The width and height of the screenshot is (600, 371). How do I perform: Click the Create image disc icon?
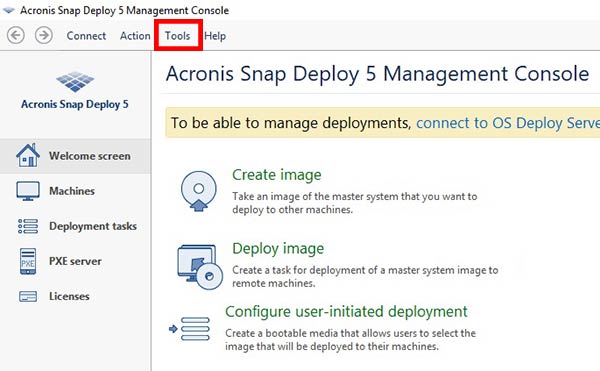(198, 191)
